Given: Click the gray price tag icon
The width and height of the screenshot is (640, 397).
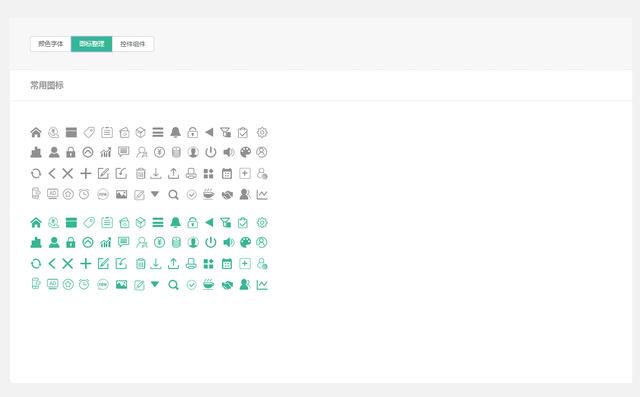Looking at the screenshot, I should pos(89,132).
